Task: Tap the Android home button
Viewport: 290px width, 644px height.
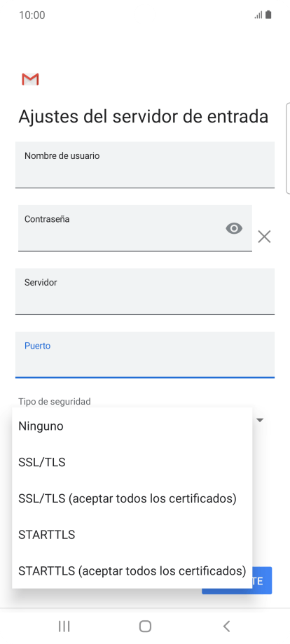Action: [145, 626]
